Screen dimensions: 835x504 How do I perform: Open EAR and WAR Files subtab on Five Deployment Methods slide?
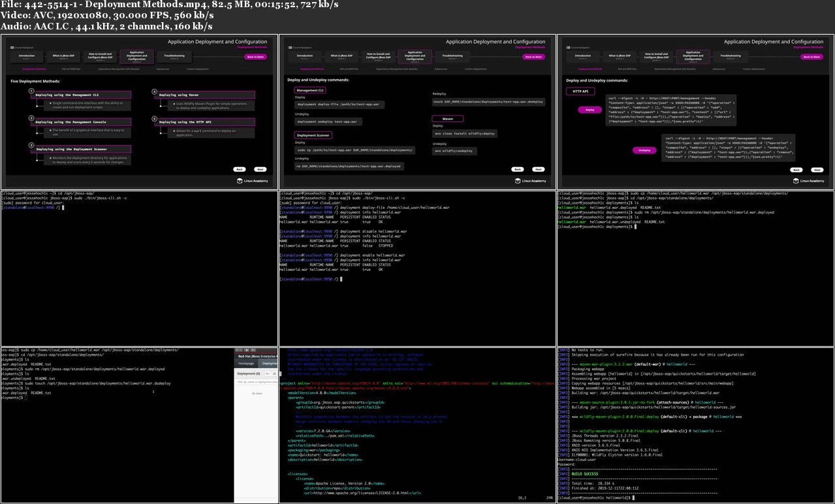(71, 69)
